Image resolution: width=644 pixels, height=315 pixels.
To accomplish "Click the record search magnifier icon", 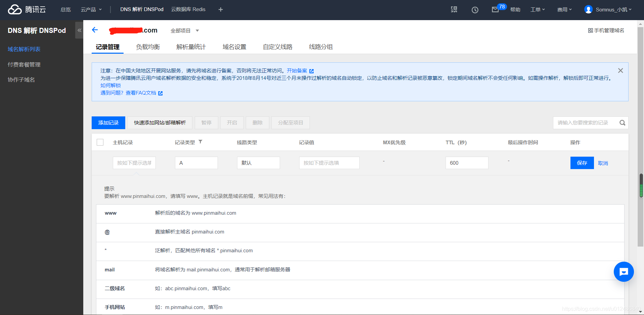I will click(622, 123).
